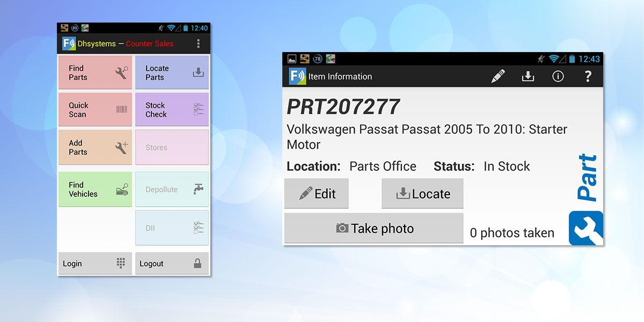Select the Add Parts tile
Image resolution: width=644 pixels, height=322 pixels.
95,147
